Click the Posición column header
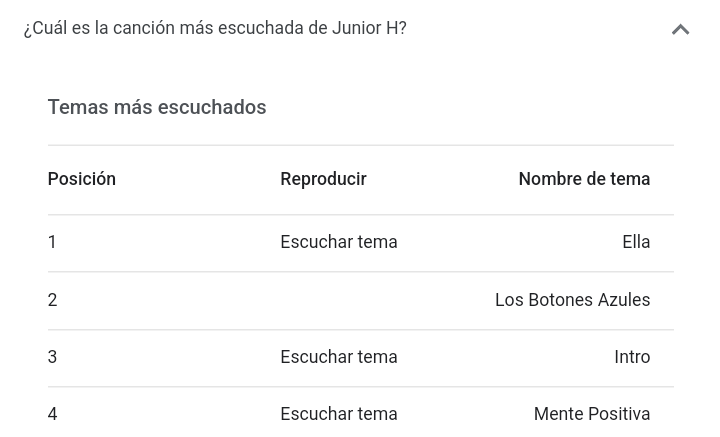Image resolution: width=720 pixels, height=437 pixels. click(82, 179)
